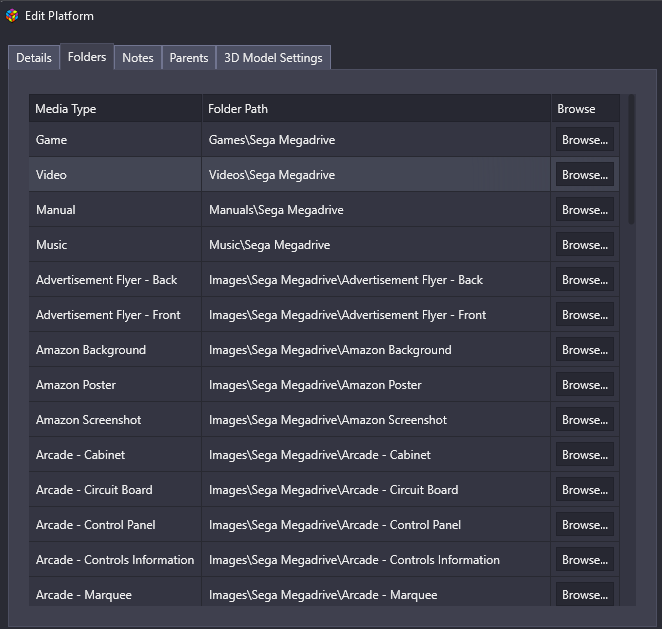662x629 pixels.
Task: Browse for Amazon Background folder
Action: [x=585, y=350]
